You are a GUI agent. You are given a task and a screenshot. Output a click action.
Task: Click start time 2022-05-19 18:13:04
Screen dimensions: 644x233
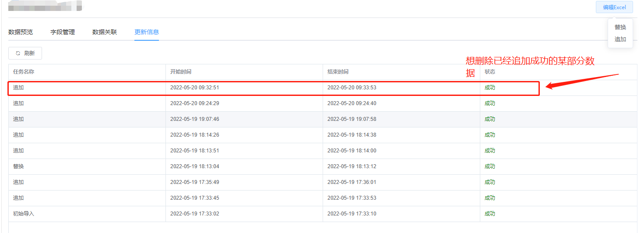[x=195, y=166]
